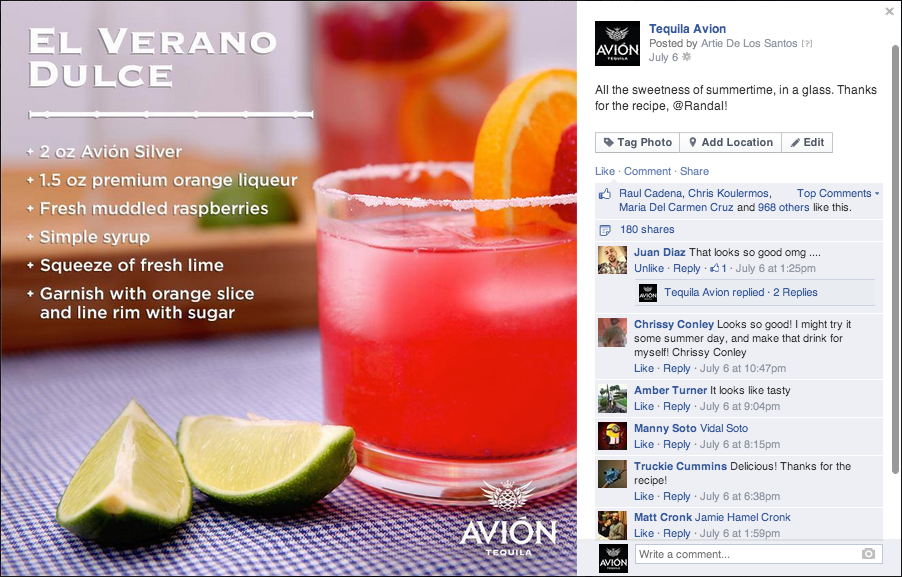Screen dimensions: 902x577
Task: Expand the 2 Replies from Tequila Avion
Action: 795,292
